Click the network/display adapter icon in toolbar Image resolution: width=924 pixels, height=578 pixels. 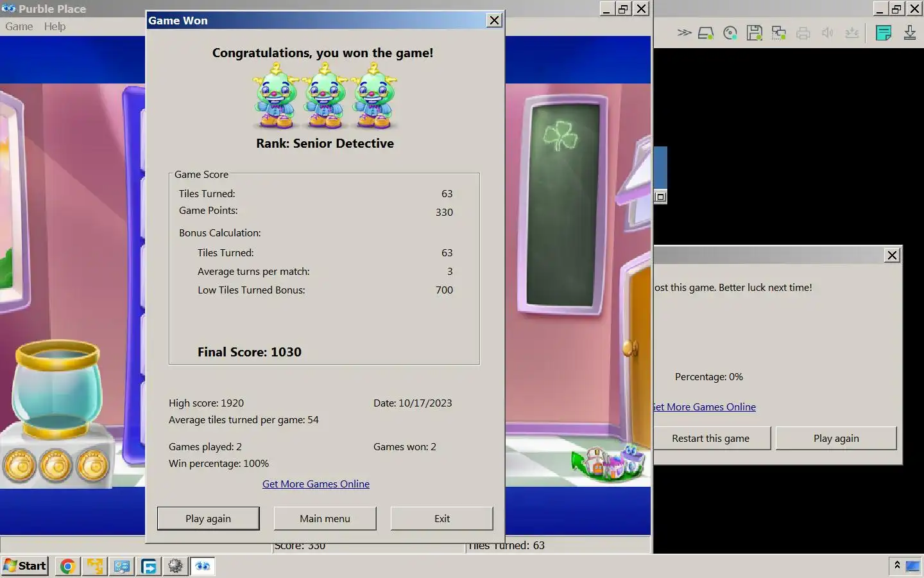(x=779, y=33)
